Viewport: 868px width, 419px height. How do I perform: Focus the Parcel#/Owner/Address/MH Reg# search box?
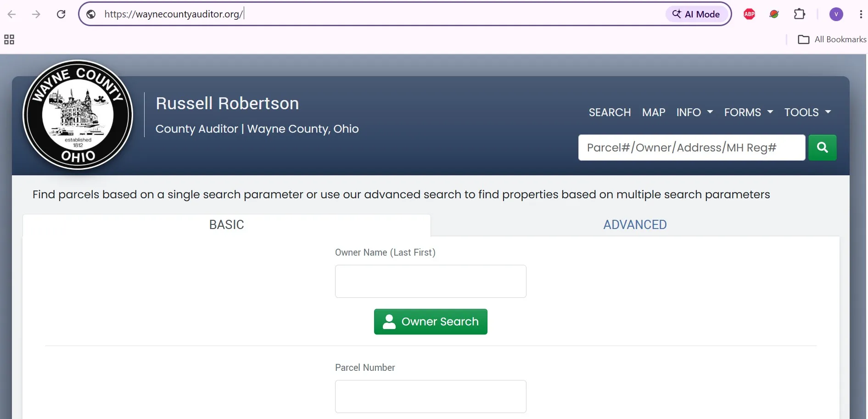tap(692, 148)
